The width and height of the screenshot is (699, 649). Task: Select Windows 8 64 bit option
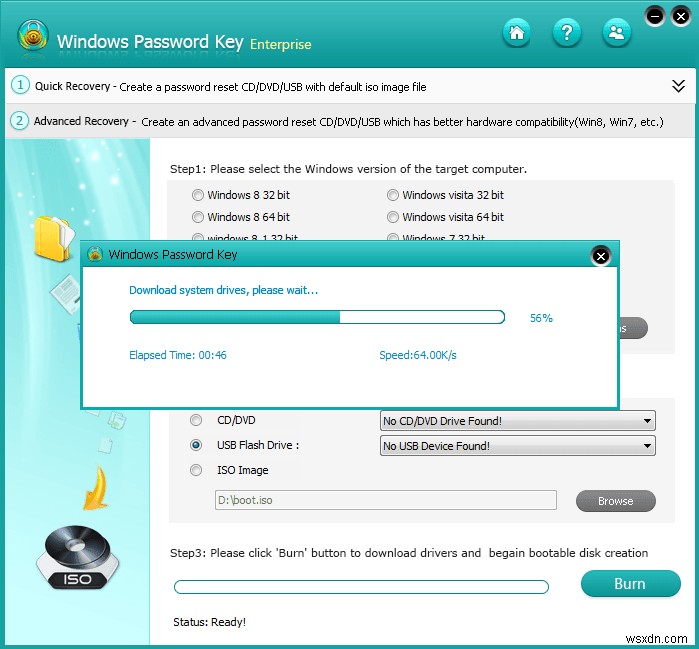coord(241,217)
